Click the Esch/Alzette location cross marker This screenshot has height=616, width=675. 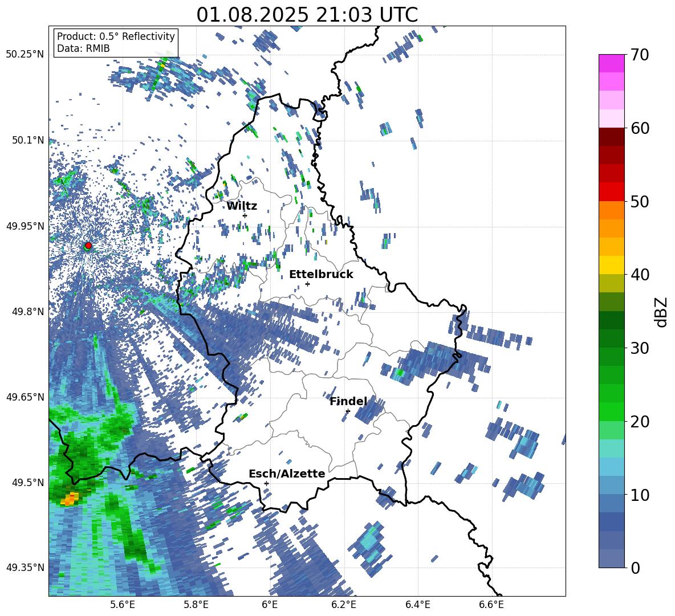coord(266,483)
